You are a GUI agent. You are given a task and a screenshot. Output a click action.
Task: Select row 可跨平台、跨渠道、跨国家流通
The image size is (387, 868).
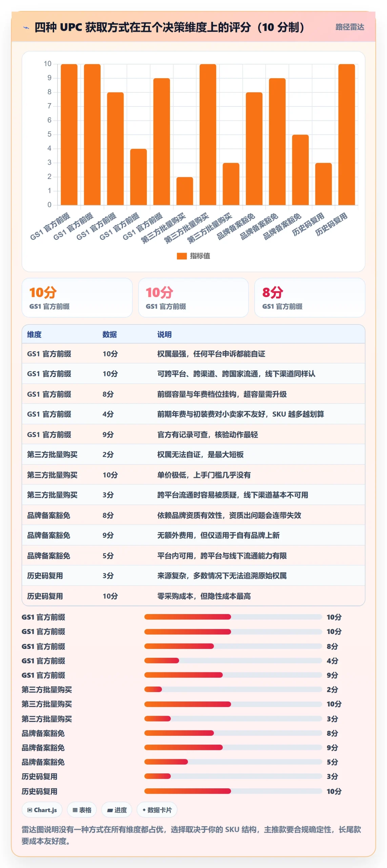(x=193, y=374)
